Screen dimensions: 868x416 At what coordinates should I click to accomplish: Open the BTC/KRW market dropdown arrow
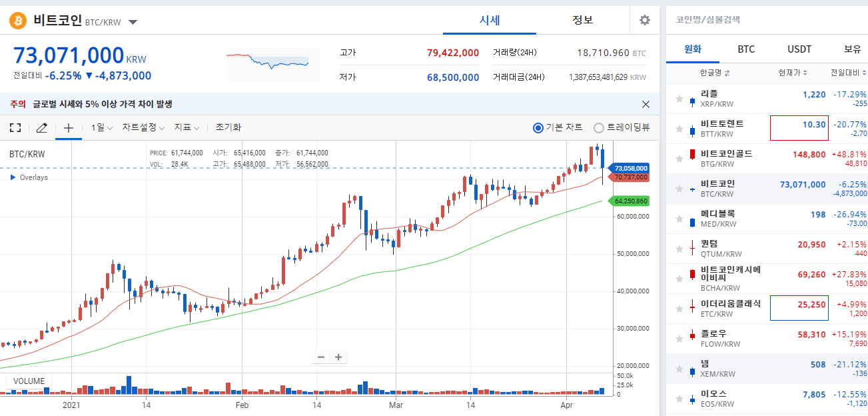click(133, 22)
